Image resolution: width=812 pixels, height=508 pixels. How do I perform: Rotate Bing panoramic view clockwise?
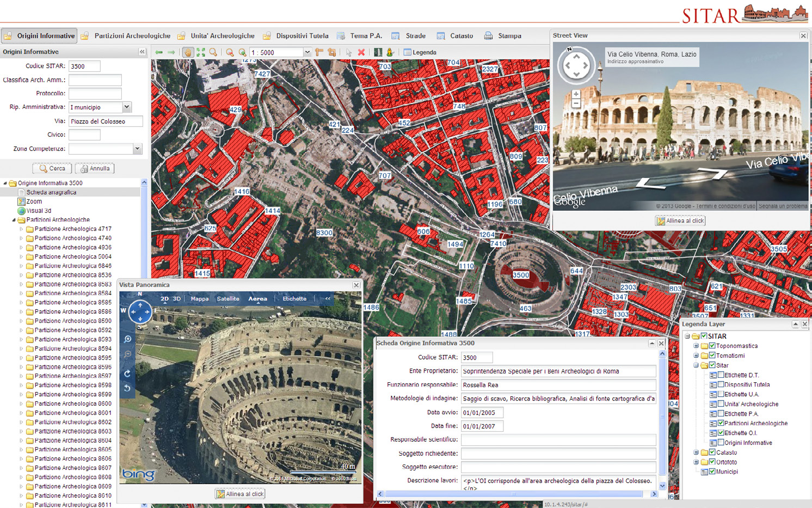pos(128,374)
